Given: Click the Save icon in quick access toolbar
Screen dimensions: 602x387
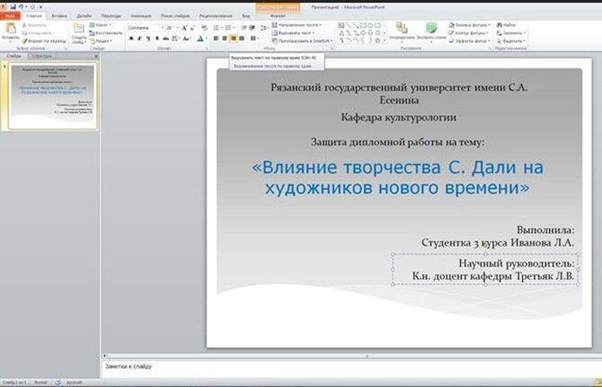Looking at the screenshot, I should [x=13, y=7].
